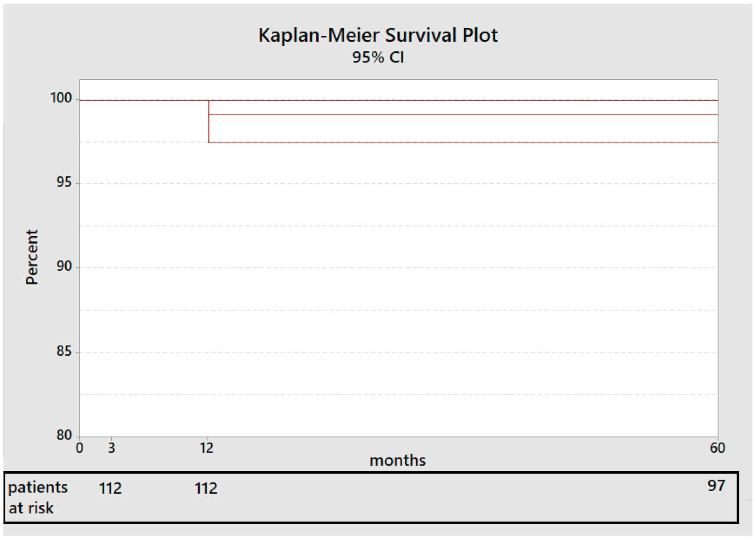Click the "Percent" y-axis label
This screenshot has height=540, width=756.
[x=32, y=257]
